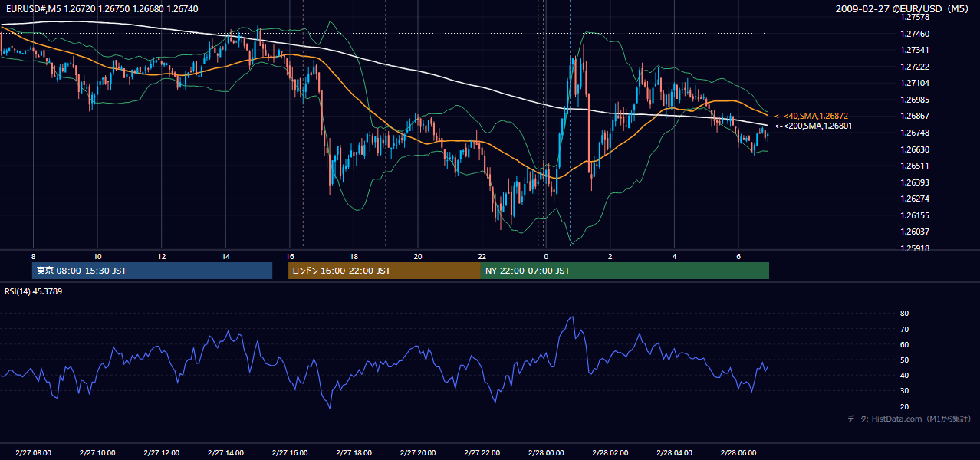Click the 2/27 10:00 date axis label
Viewport: 980px width, 460px height.
click(x=97, y=453)
